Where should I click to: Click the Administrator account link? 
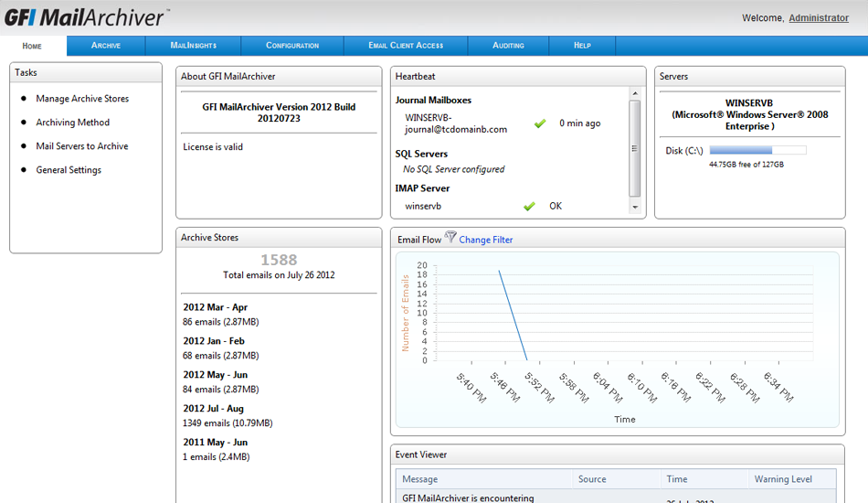tap(819, 17)
